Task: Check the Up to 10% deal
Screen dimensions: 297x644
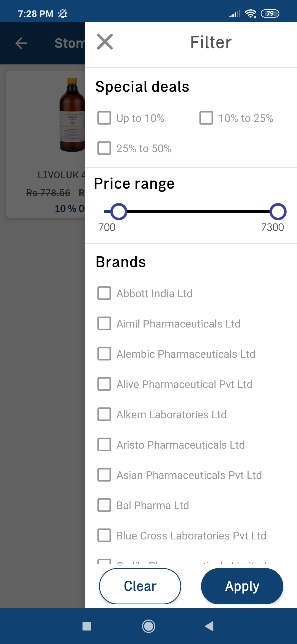Action: [x=104, y=118]
